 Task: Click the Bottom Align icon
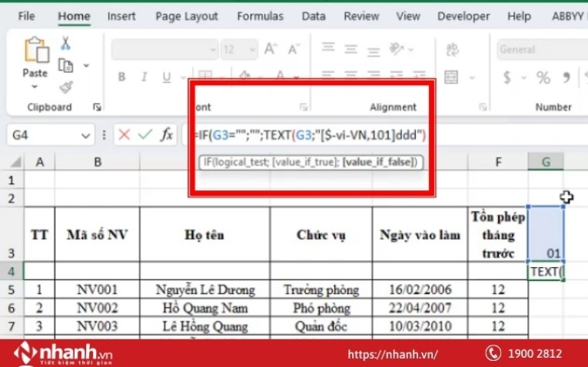374,51
